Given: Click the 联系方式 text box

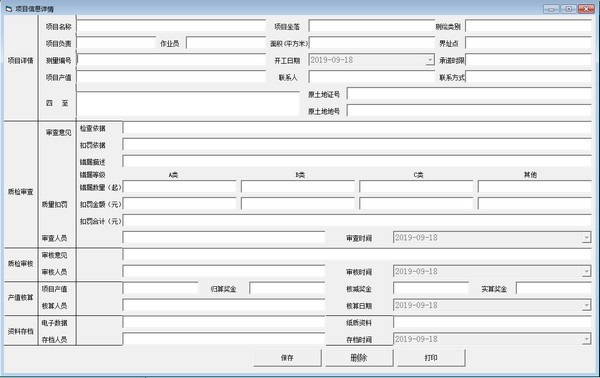Looking at the screenshot, I should pos(528,77).
